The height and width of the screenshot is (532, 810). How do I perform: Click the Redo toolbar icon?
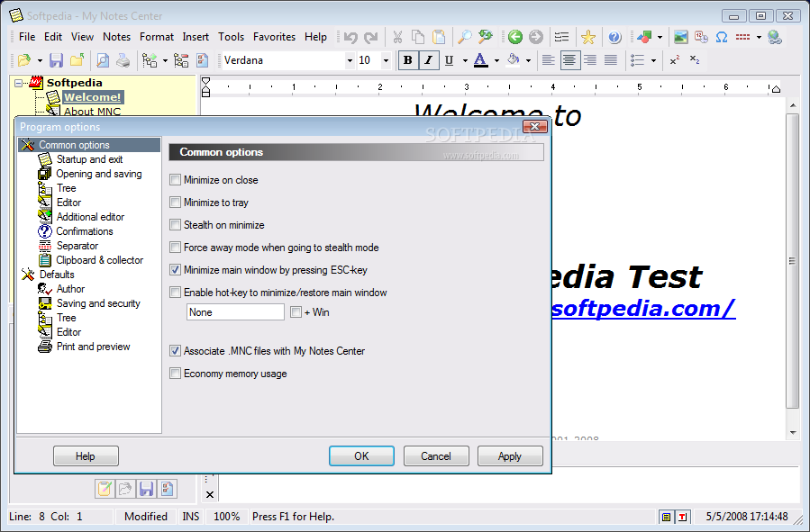(371, 37)
